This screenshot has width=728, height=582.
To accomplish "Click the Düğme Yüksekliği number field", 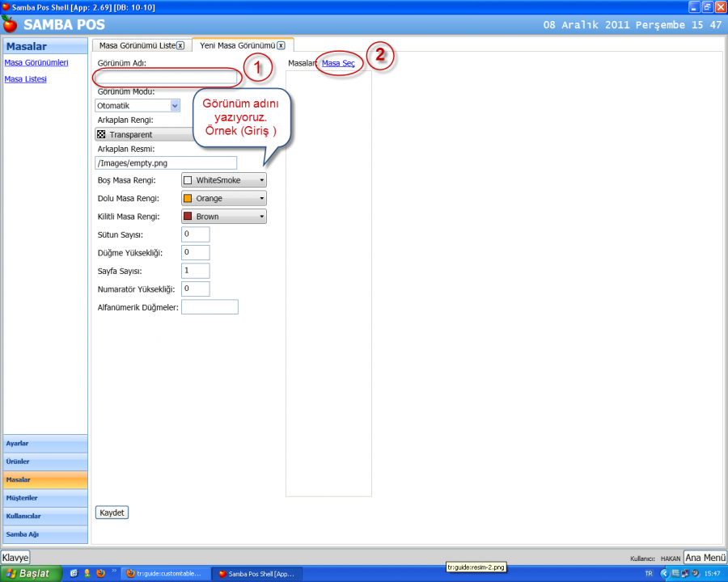I will pyautogui.click(x=196, y=252).
